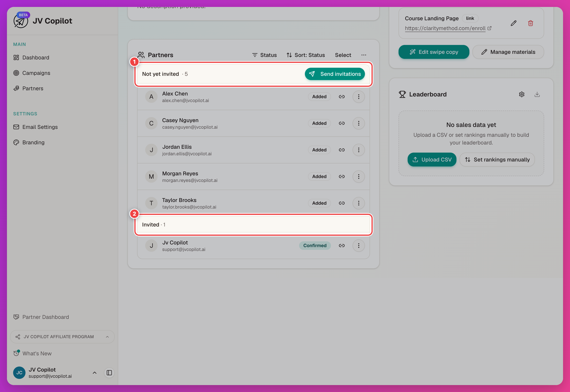Click Taylor Brooks's Added badge
The image size is (570, 392).
319,203
